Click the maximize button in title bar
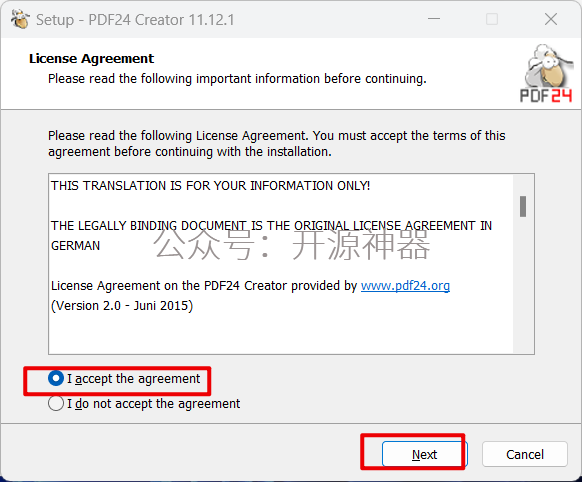Image resolution: width=582 pixels, height=482 pixels. click(492, 19)
